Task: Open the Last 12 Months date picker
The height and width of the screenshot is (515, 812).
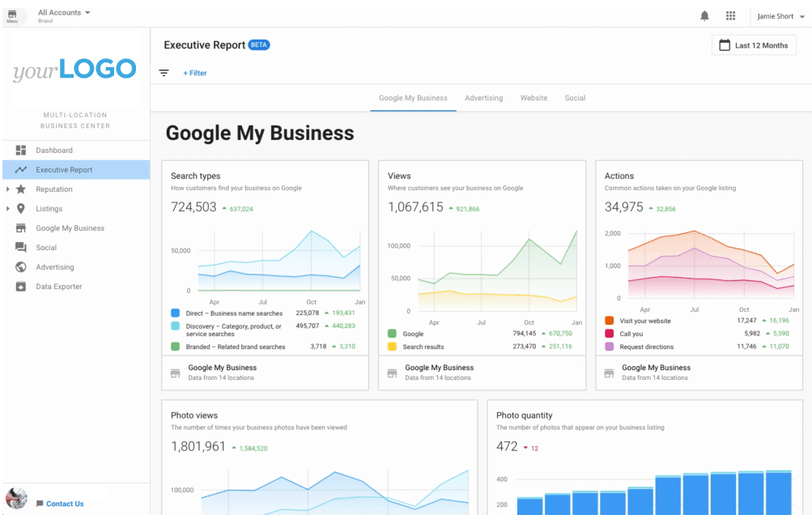Action: [754, 45]
